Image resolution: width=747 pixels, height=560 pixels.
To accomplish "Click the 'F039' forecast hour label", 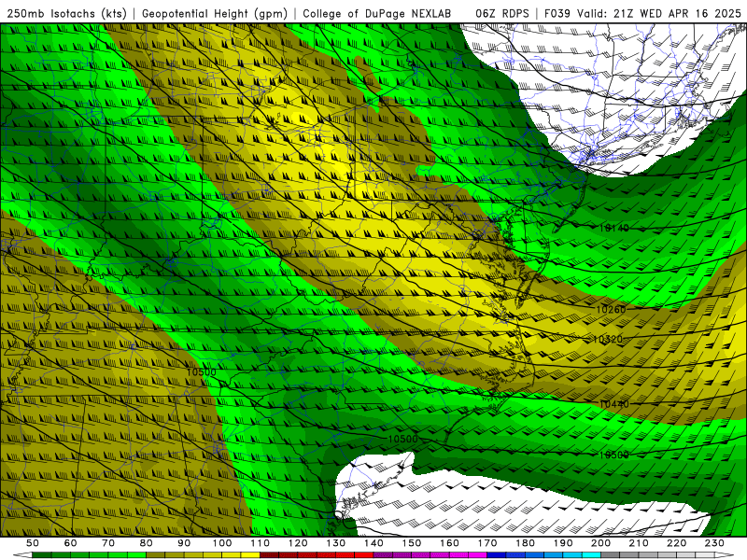I will click(x=557, y=13).
